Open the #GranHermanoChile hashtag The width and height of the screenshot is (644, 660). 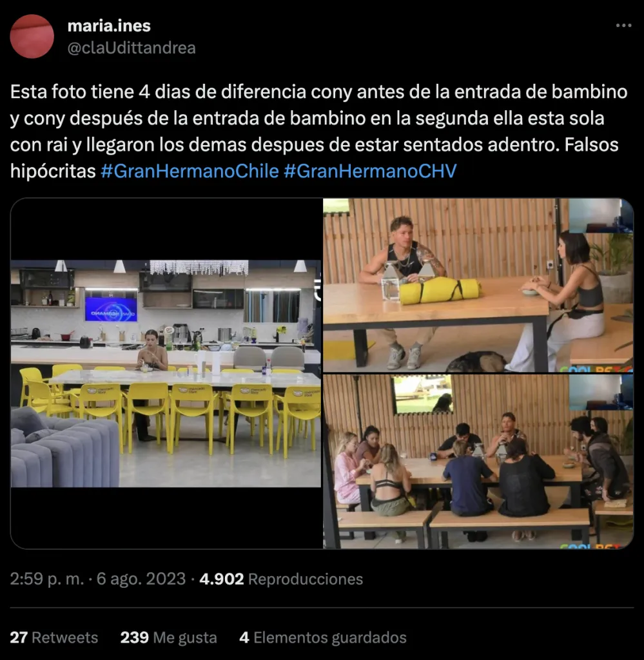[x=190, y=171]
